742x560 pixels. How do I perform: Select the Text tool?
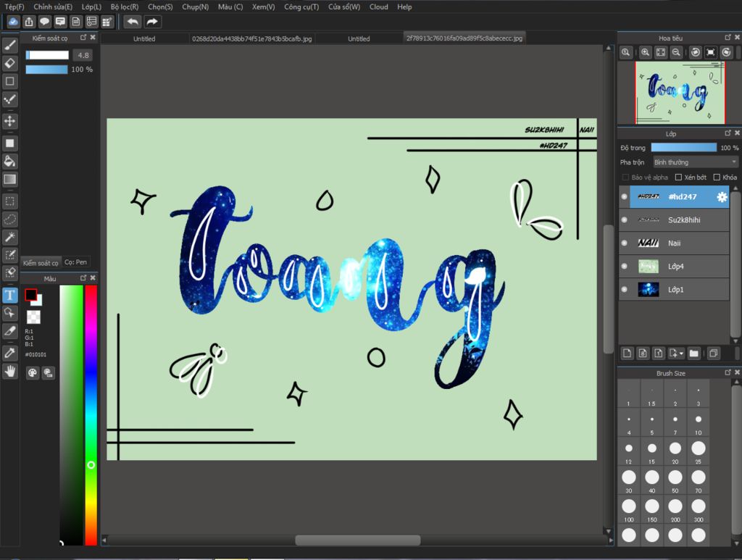pos(10,295)
